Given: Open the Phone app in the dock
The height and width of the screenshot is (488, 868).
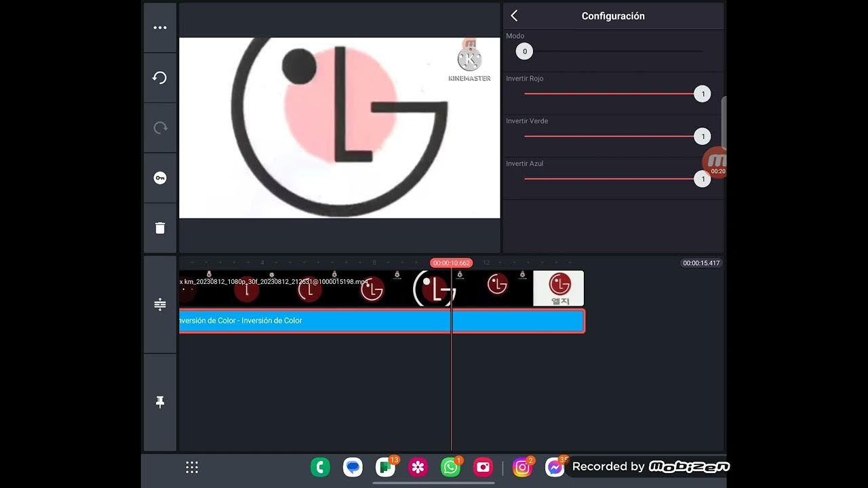Looking at the screenshot, I should click(x=320, y=467).
